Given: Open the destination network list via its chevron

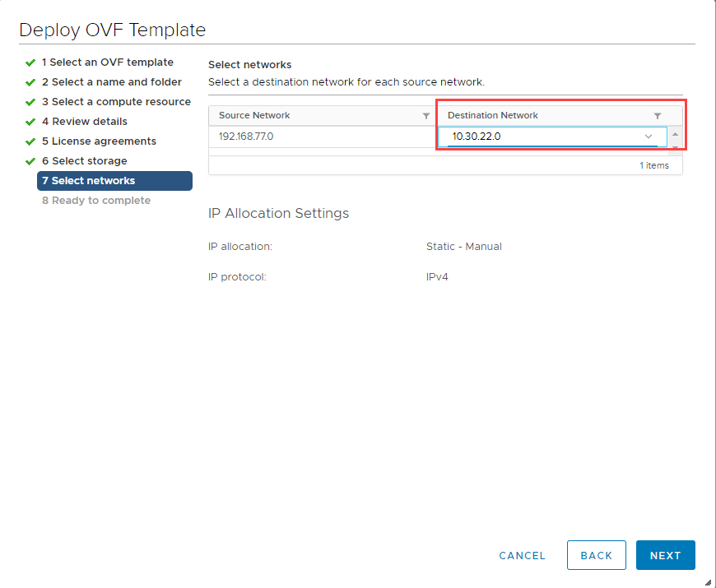Looking at the screenshot, I should [649, 137].
